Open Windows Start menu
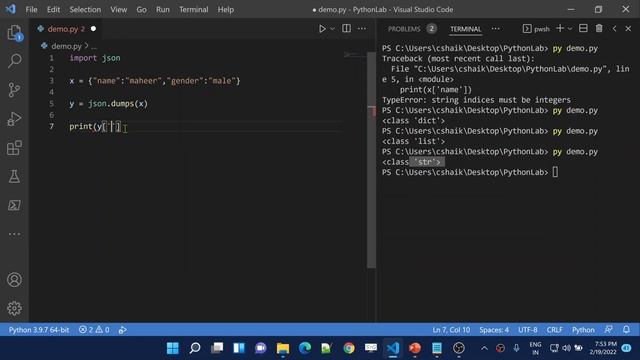This screenshot has height=360, width=640. click(x=173, y=348)
